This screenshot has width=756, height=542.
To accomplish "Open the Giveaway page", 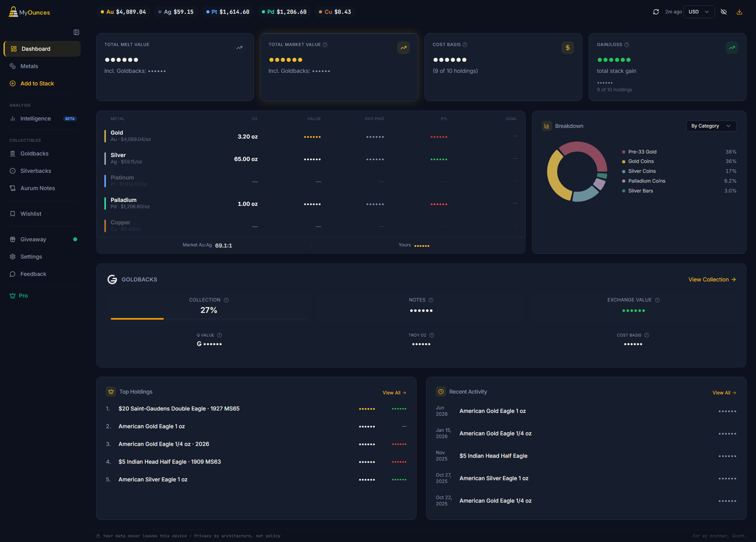I will [x=42, y=239].
